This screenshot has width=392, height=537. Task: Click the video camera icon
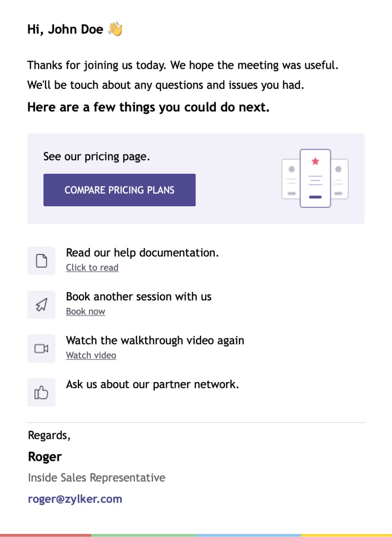(x=41, y=349)
